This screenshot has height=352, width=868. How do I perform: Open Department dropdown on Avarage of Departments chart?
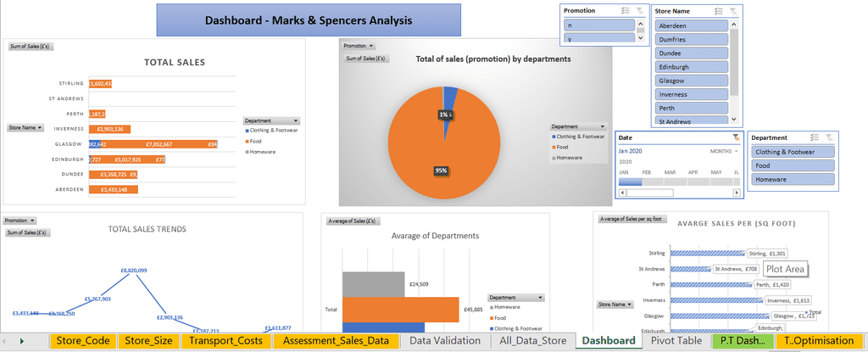[x=516, y=297]
